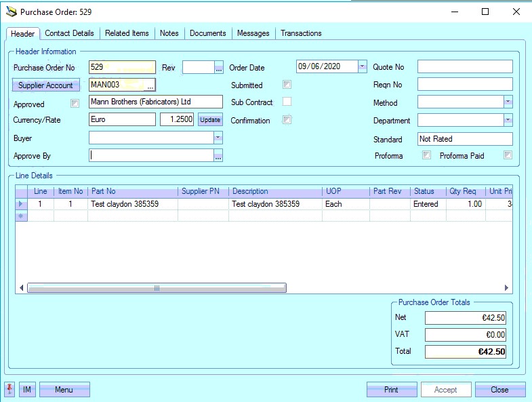Click the red pin icon at bottom left

(9, 389)
